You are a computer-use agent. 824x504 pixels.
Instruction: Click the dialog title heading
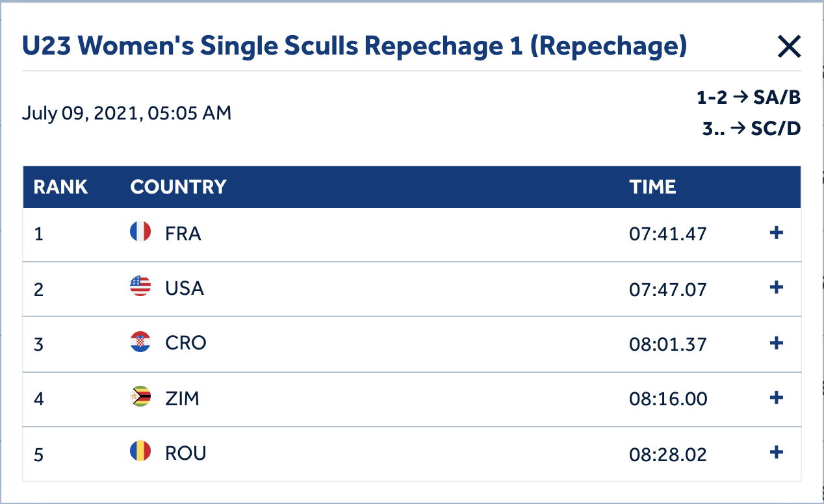(354, 46)
